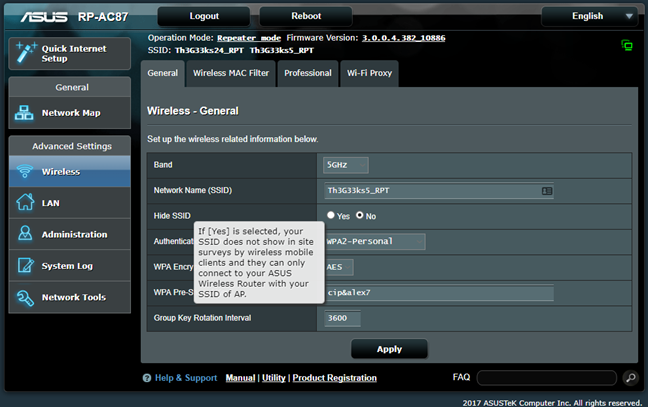This screenshot has height=407, width=648.
Task: Open the AES encryption dropdown
Action: click(x=339, y=267)
